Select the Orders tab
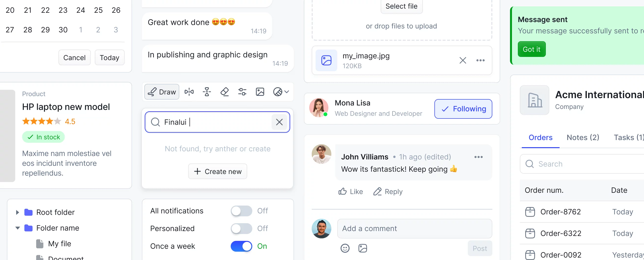The height and width of the screenshot is (260, 644). (540, 137)
